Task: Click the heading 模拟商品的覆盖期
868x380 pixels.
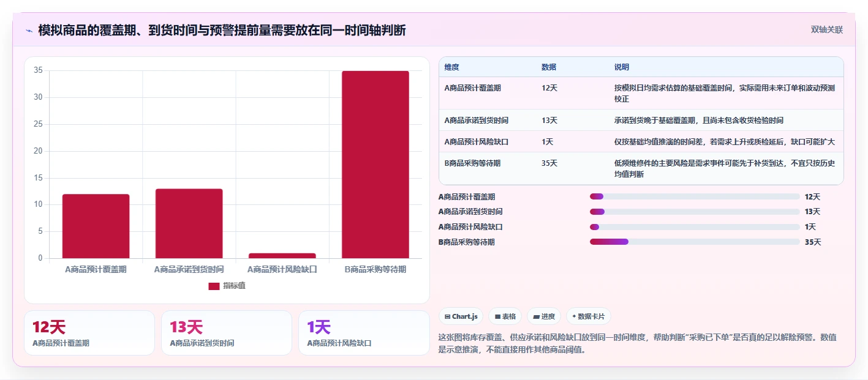Action: coord(222,30)
